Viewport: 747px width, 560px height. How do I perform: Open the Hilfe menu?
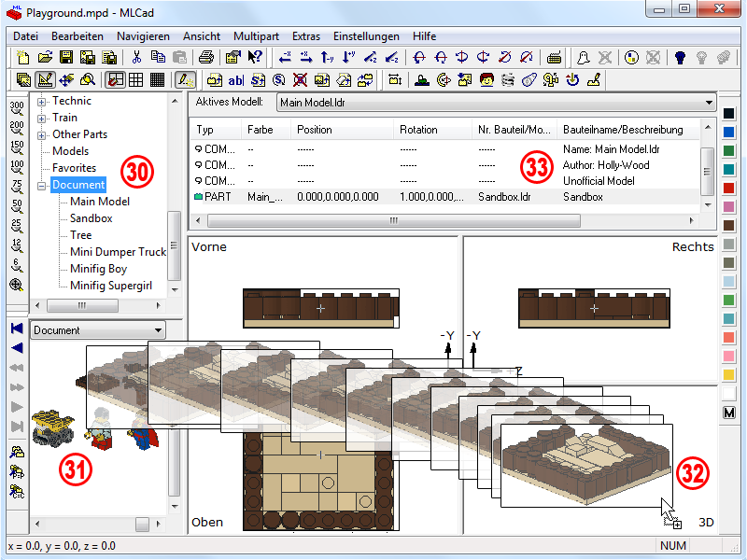(x=424, y=36)
